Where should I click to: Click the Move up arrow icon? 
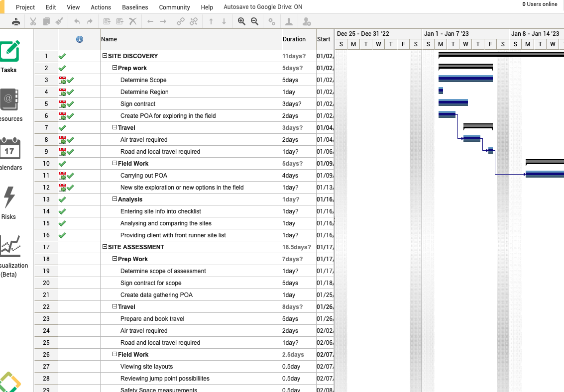(211, 21)
